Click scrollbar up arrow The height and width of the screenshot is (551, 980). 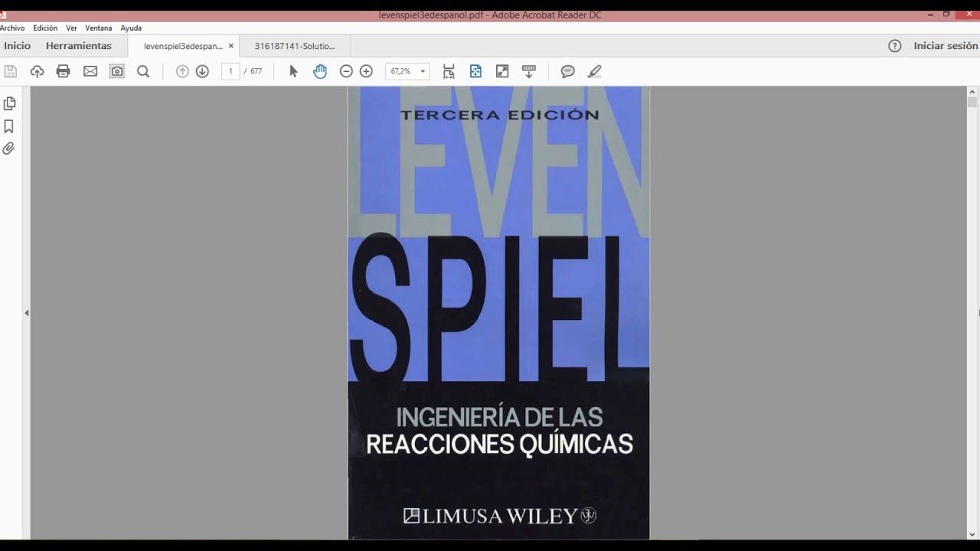[x=972, y=92]
